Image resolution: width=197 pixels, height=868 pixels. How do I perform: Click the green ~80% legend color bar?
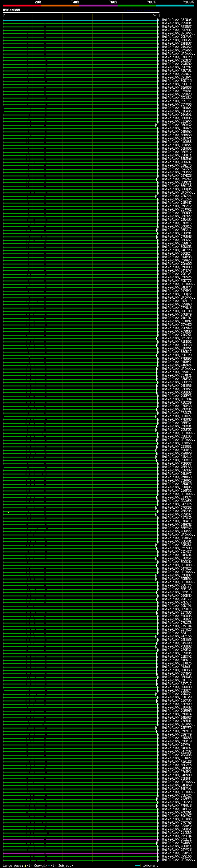tap(137, 6)
